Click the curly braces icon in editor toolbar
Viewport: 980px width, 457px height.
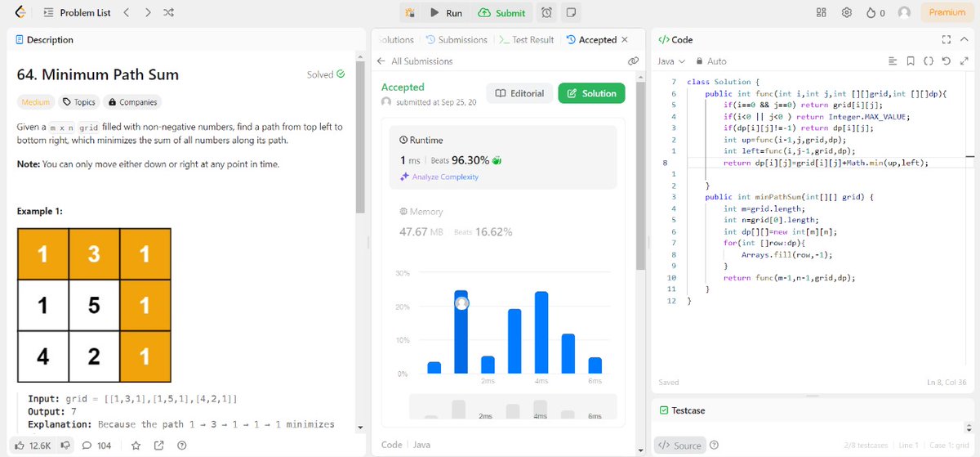(x=929, y=61)
